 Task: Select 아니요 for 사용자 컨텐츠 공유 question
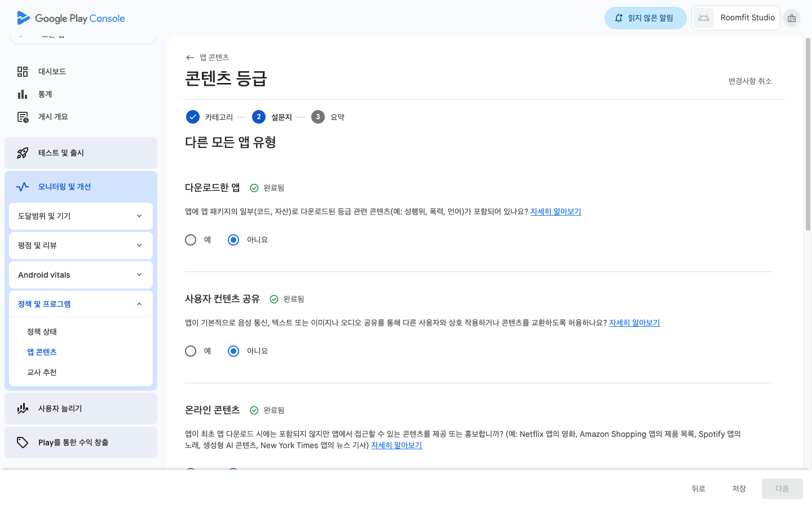pos(233,351)
